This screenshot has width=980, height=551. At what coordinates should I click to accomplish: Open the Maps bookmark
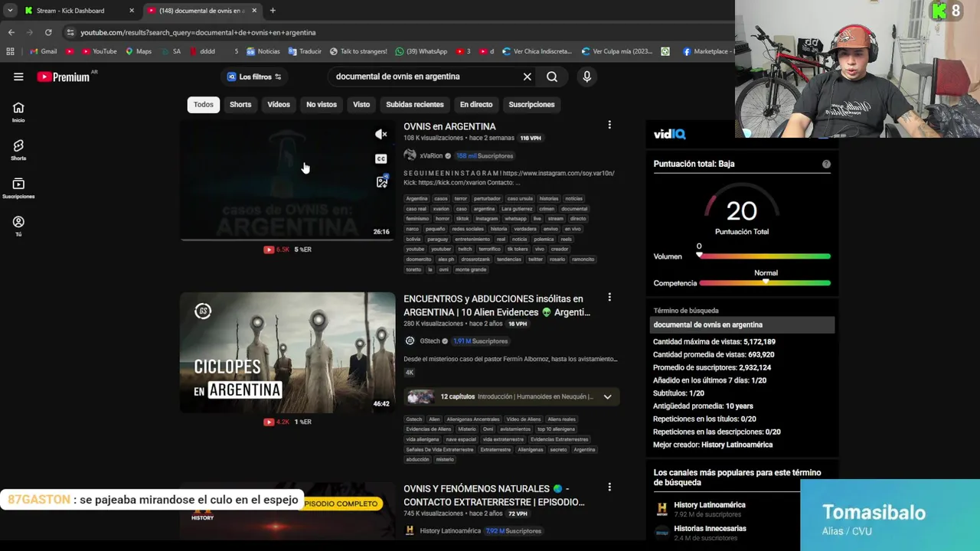138,51
